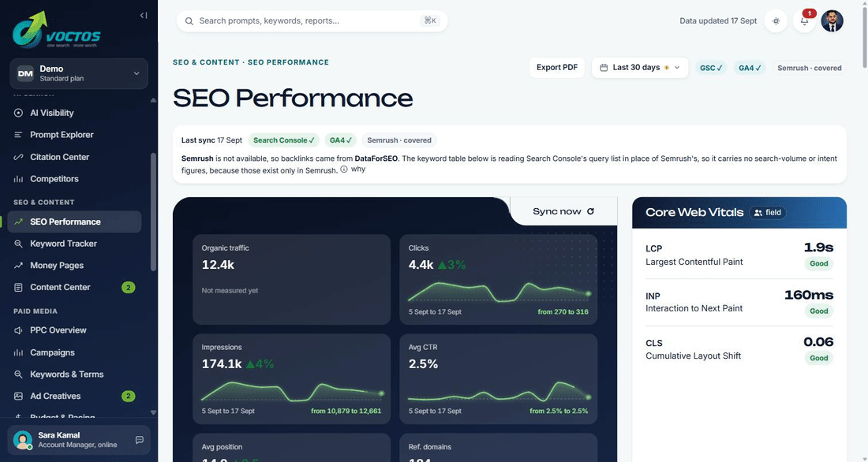This screenshot has height=462, width=868.
Task: Open notifications bell
Action: (804, 21)
